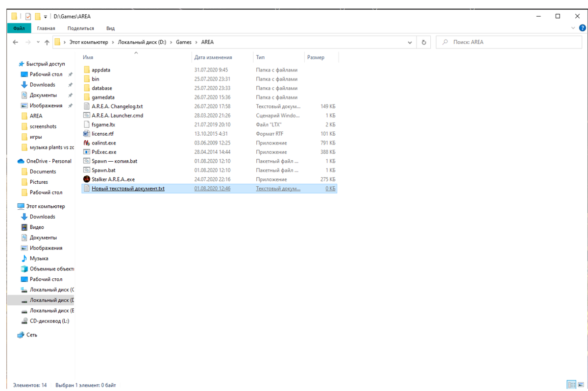Click the Формат RTF type cell
The image size is (588, 391).
tap(269, 134)
